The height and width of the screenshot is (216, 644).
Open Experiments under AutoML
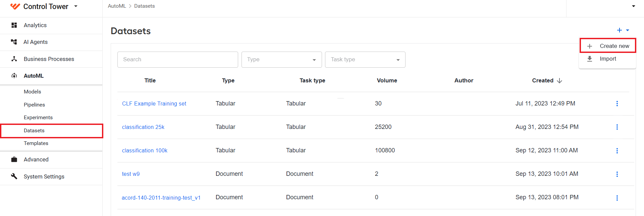point(38,118)
